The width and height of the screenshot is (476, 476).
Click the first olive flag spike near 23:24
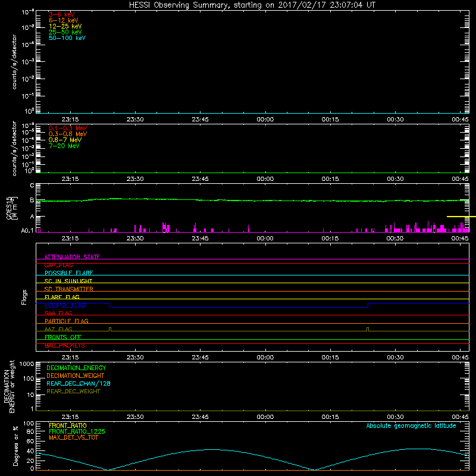[110, 330]
